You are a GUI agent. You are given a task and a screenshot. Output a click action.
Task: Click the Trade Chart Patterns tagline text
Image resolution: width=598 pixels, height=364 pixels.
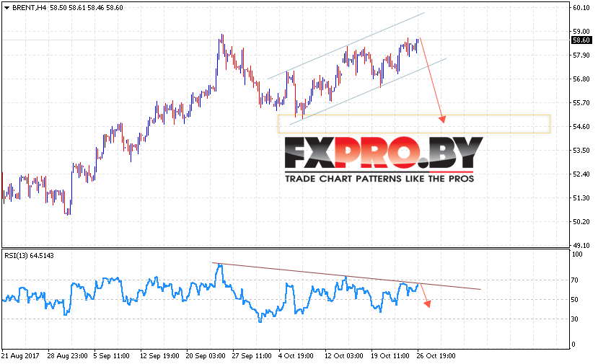(379, 179)
